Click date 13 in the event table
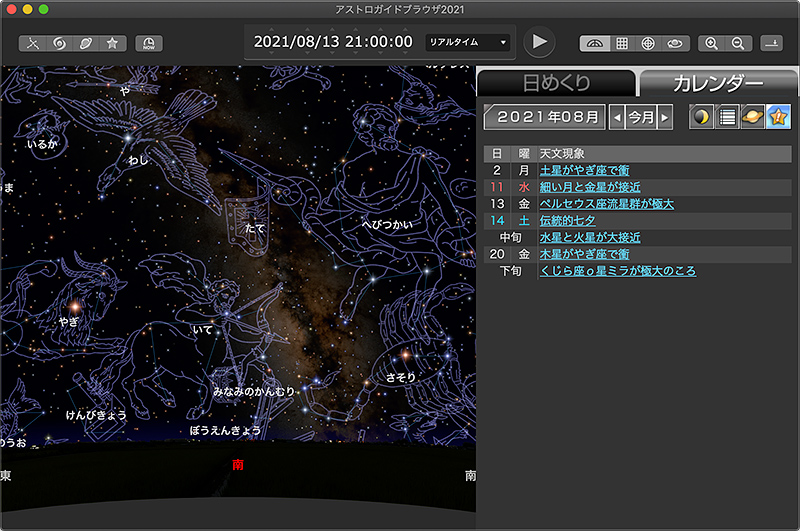 tap(497, 204)
